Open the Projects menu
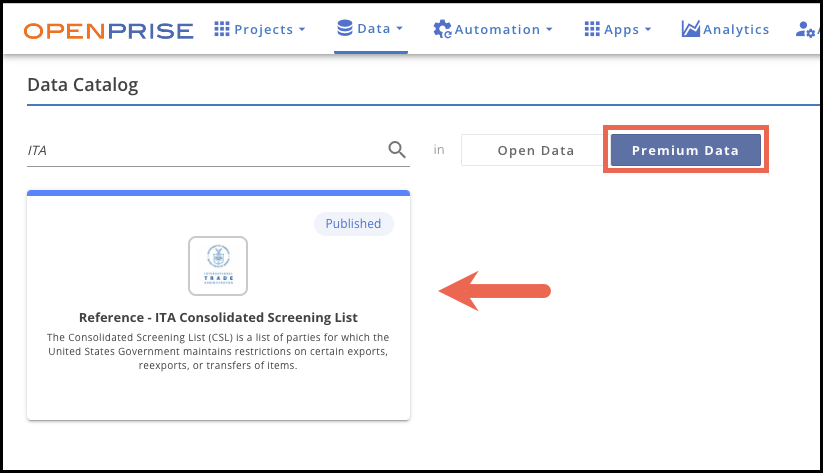 tap(260, 29)
